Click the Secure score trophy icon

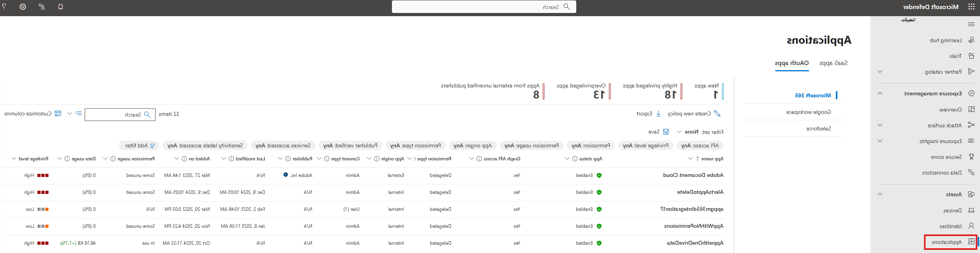tap(971, 157)
